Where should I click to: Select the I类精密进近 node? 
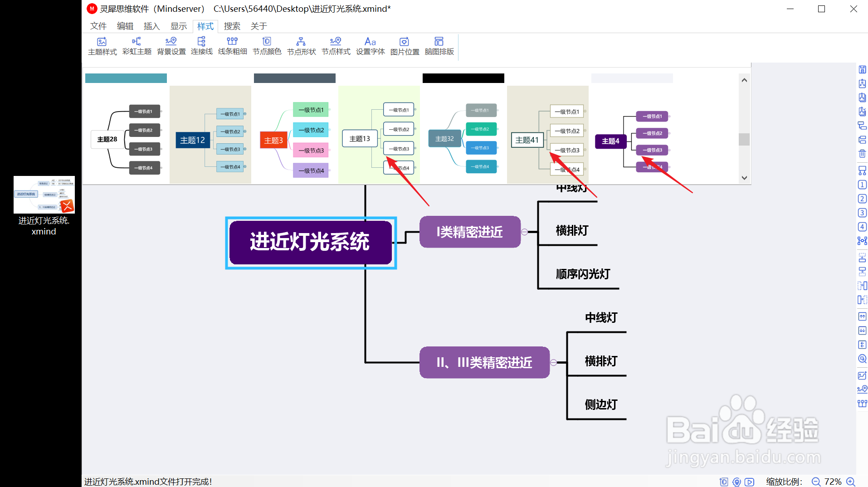click(x=470, y=232)
